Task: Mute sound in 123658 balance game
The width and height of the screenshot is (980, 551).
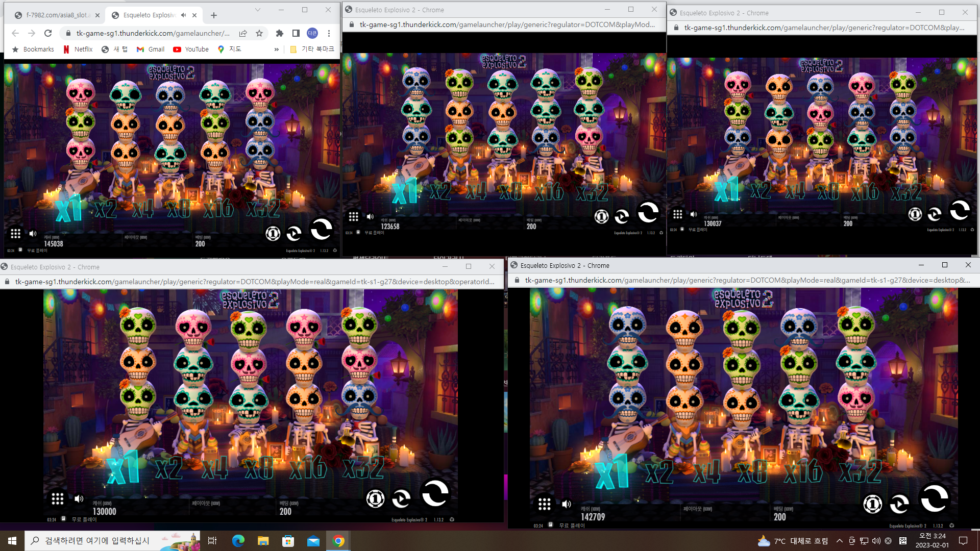Action: click(370, 217)
